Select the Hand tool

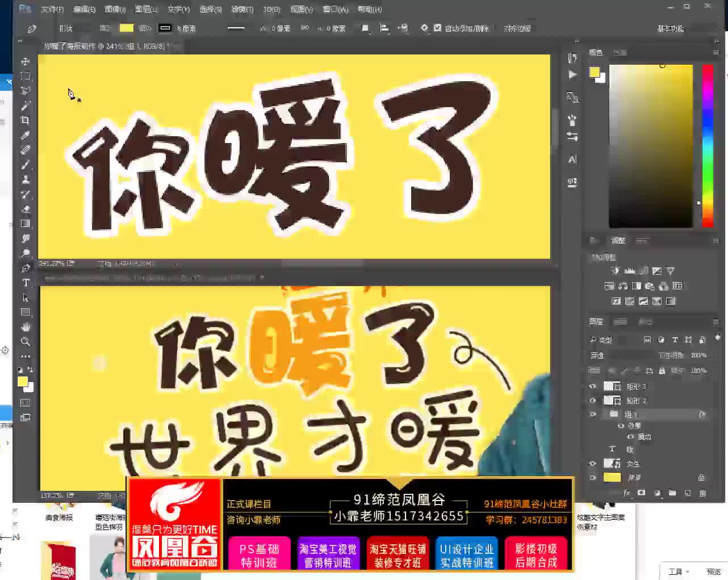26,326
